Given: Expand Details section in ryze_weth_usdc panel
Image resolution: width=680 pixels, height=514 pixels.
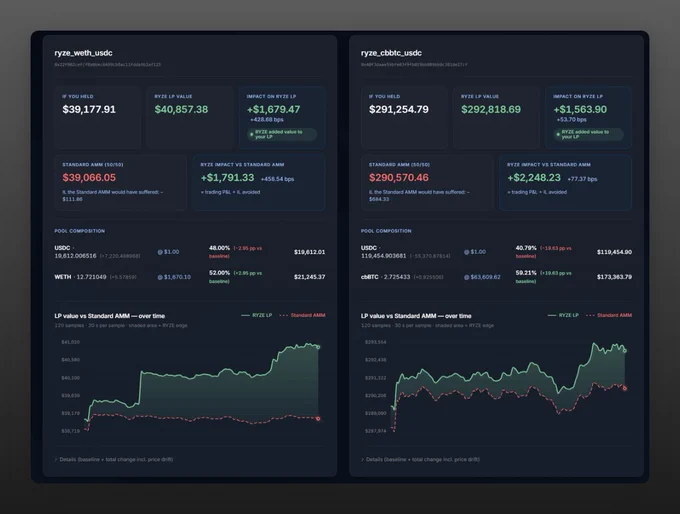Looking at the screenshot, I should (114, 459).
